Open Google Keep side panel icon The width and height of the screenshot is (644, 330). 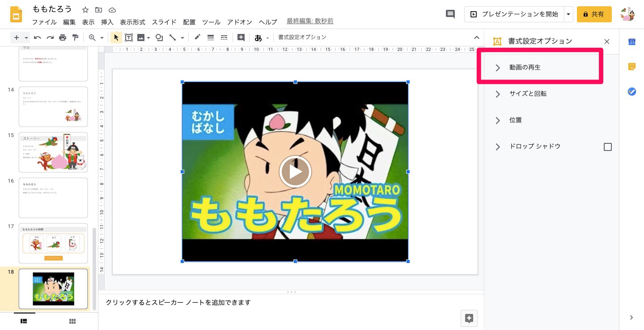point(632,67)
